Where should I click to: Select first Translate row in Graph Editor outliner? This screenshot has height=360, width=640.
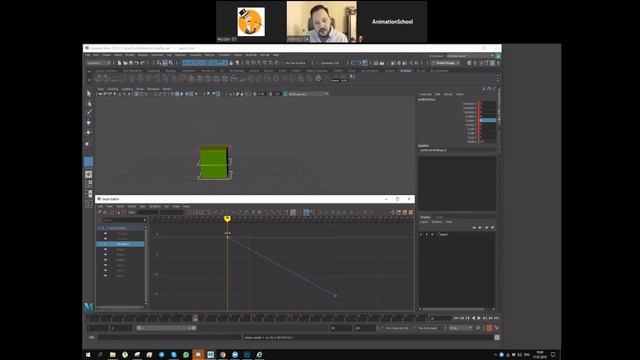[x=122, y=233]
